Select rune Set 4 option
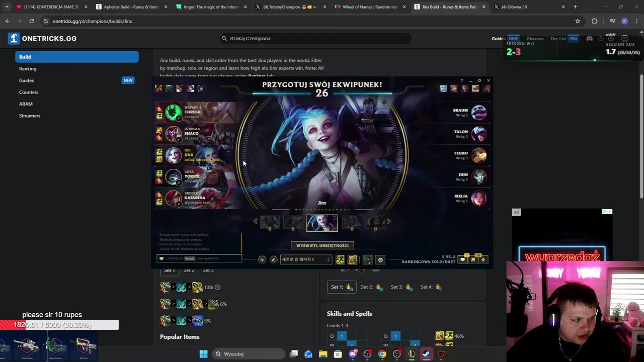Viewport: 644px width, 362px height. pyautogui.click(x=432, y=287)
